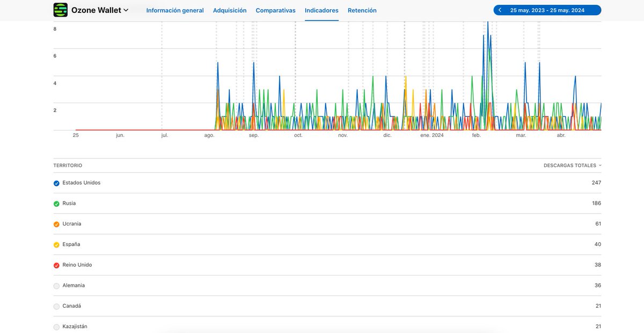The height and width of the screenshot is (333, 644).
Task: Click the dic. axis label on chart
Action: click(x=387, y=135)
